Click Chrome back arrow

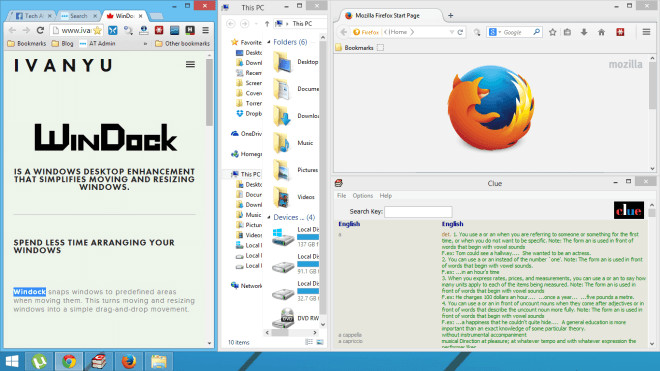[12, 30]
